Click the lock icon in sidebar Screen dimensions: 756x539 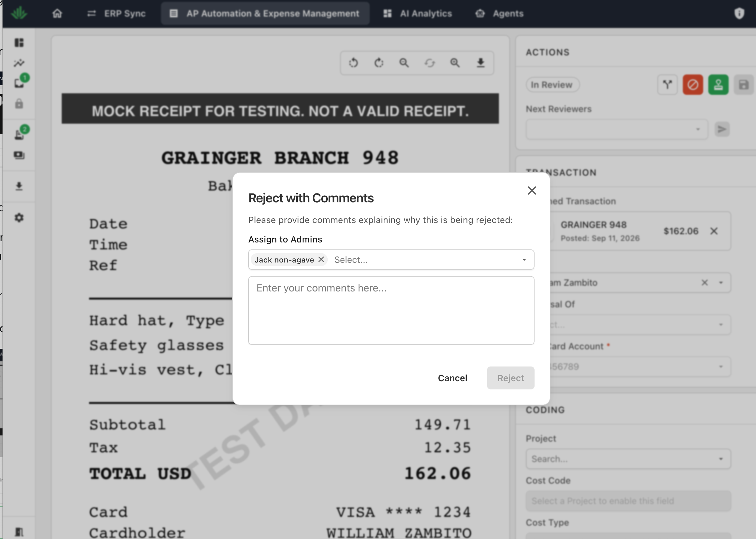point(19,104)
